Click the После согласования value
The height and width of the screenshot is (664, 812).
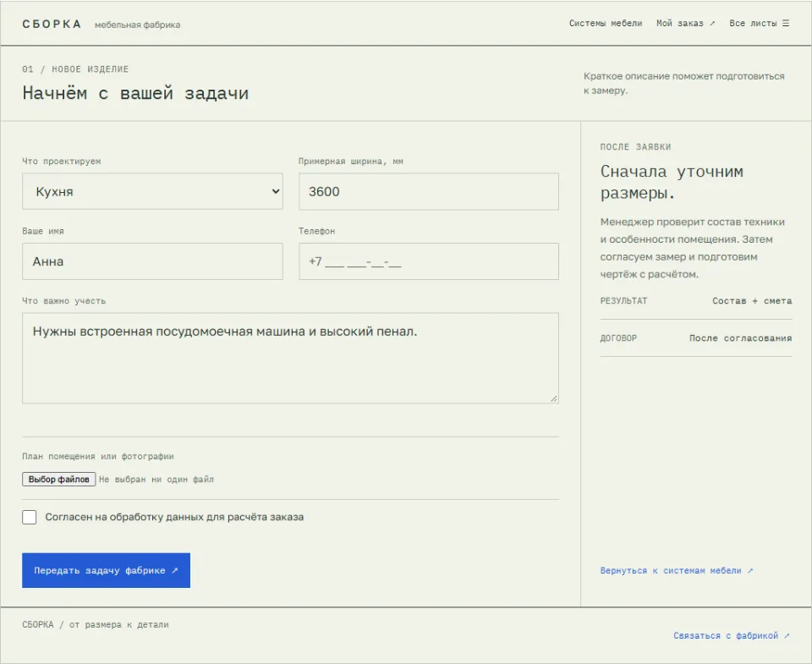741,338
